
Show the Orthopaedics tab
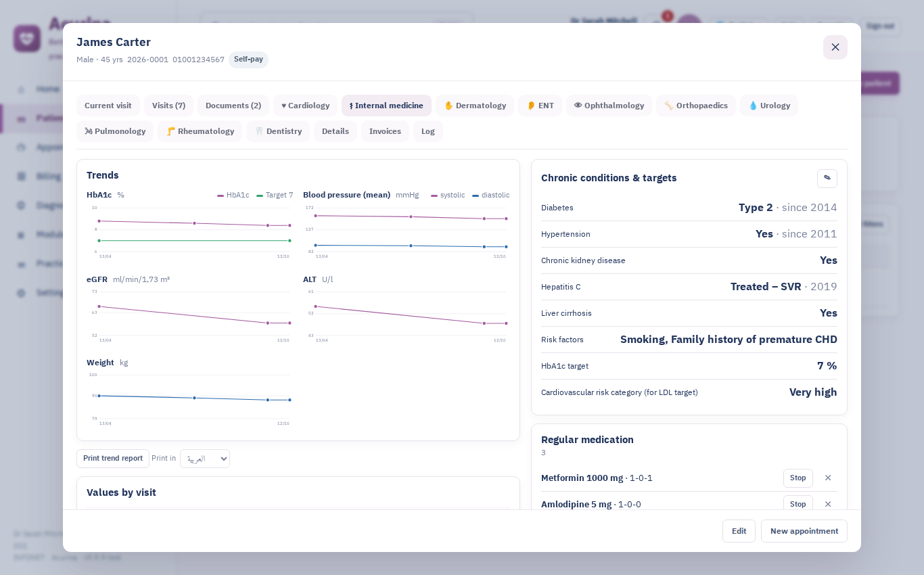coord(696,106)
